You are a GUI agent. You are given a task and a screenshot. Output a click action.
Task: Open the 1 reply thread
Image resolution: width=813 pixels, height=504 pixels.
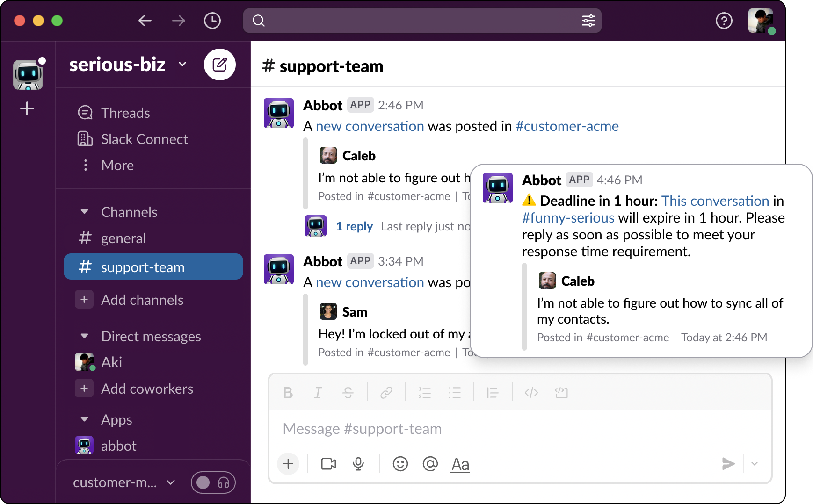355,226
